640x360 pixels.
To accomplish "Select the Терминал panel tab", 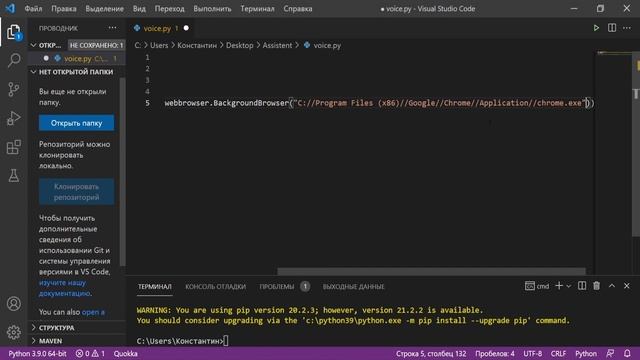I will 154,287.
